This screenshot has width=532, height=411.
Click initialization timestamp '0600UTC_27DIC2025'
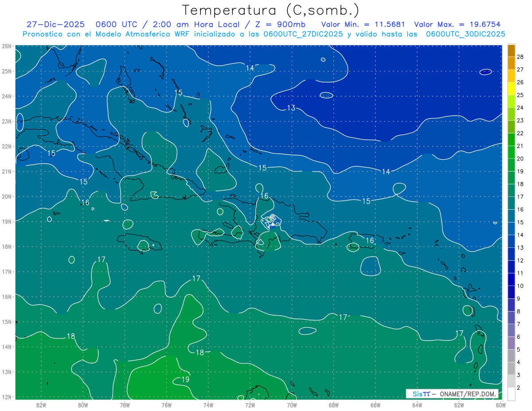point(303,34)
